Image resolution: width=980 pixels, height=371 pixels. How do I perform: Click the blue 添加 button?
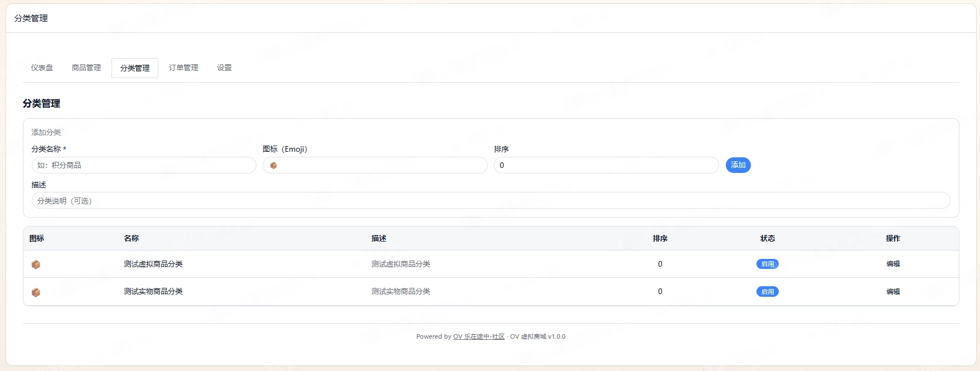(738, 165)
